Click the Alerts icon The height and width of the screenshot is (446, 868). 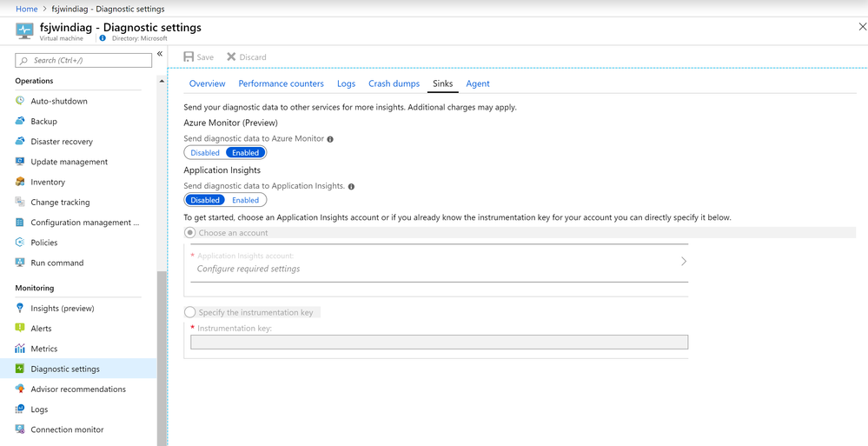click(20, 328)
